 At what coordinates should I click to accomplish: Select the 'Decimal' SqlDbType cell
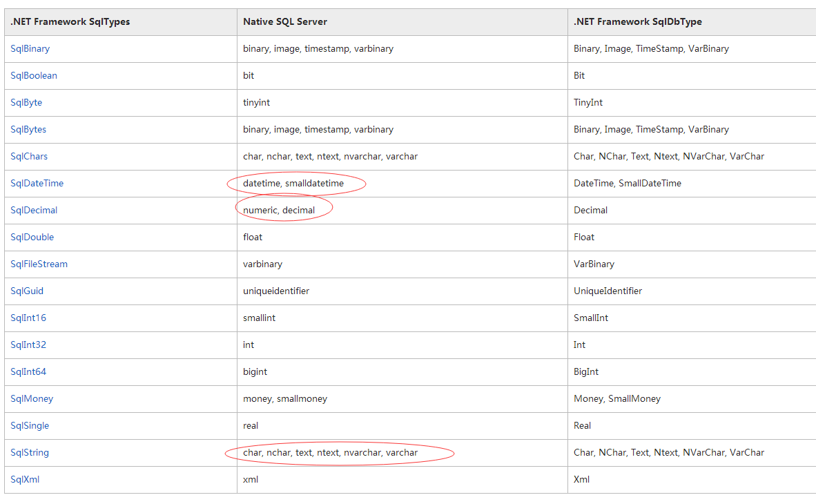coord(591,211)
